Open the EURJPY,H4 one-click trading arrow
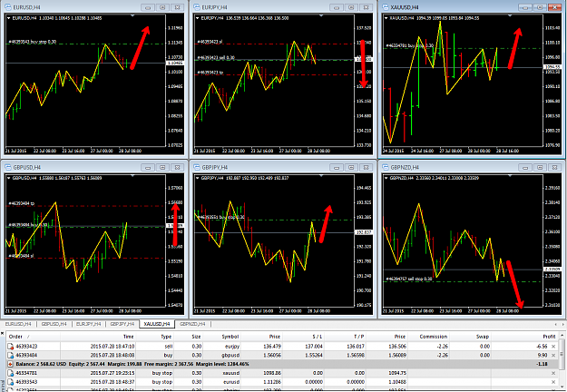Viewport: 567px width, 392px height. [198, 18]
